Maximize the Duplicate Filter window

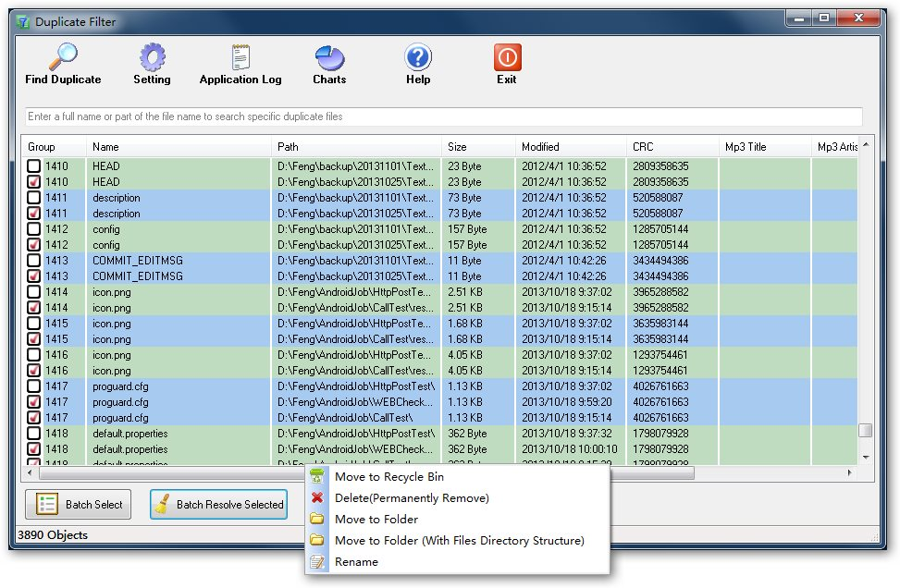click(824, 18)
